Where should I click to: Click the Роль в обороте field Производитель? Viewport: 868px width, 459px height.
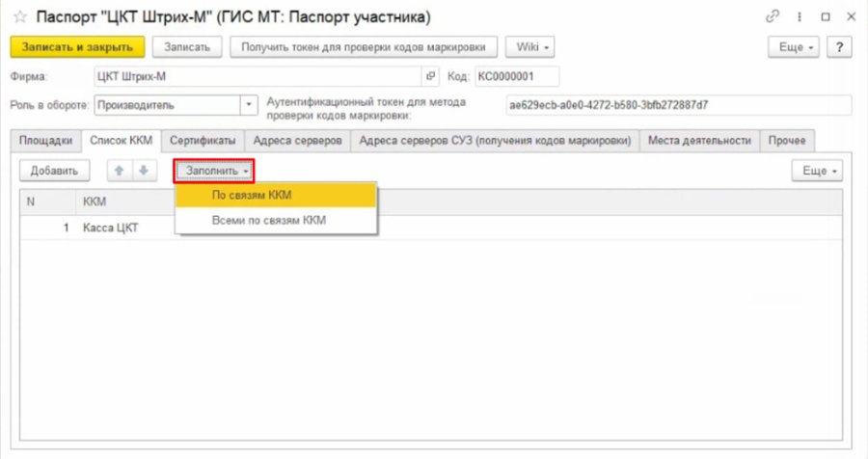click(167, 105)
